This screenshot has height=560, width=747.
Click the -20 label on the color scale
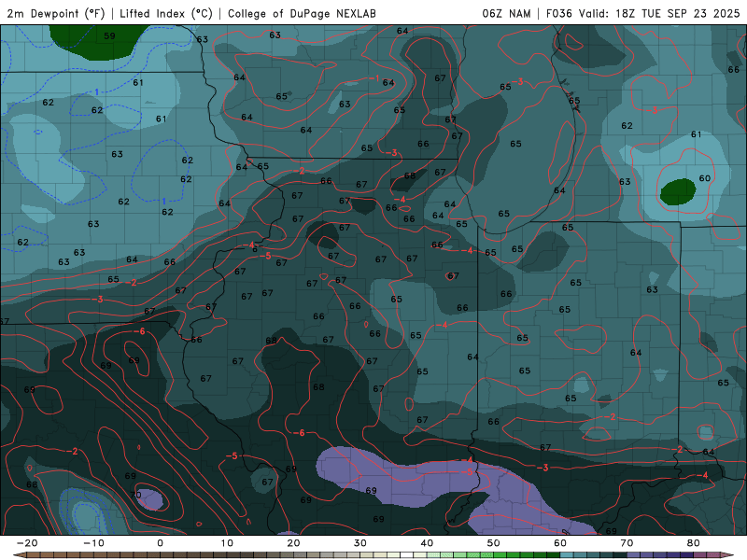[27, 543]
